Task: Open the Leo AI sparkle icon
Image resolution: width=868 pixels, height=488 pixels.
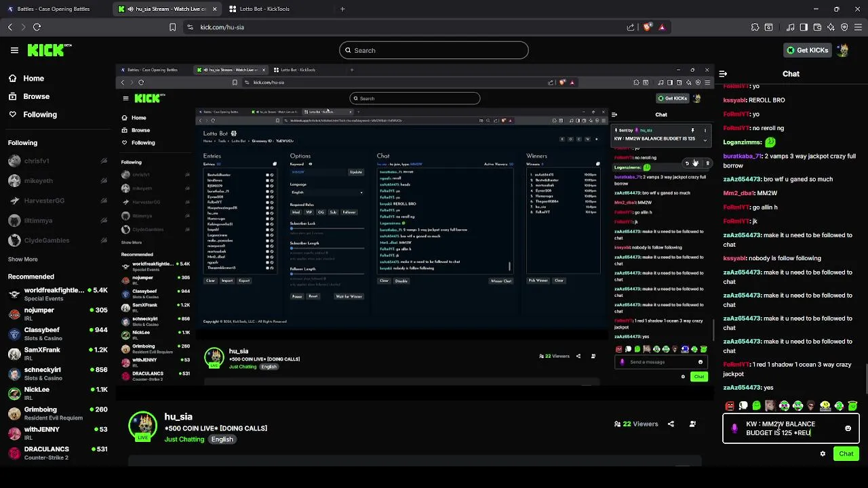Action: click(x=831, y=27)
